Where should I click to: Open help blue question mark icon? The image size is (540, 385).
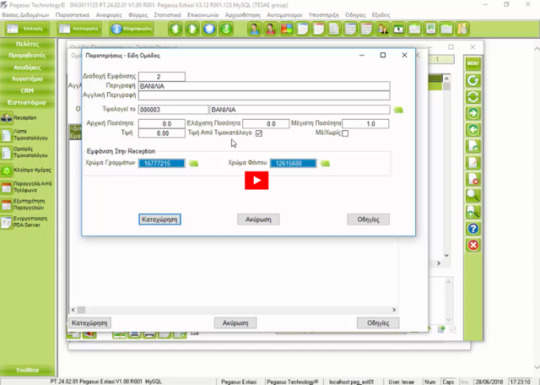[x=473, y=229]
